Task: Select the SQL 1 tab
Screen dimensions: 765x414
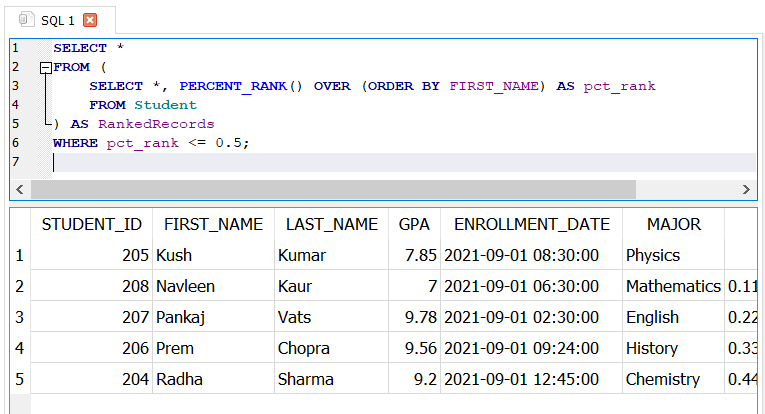Action: click(x=60, y=20)
